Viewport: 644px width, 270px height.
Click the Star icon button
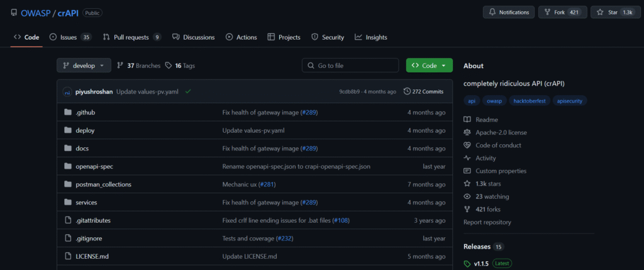click(601, 13)
